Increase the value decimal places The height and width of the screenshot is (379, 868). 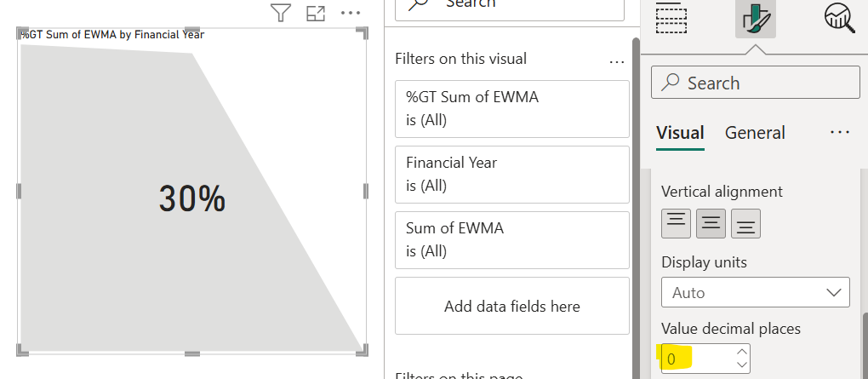point(743,352)
